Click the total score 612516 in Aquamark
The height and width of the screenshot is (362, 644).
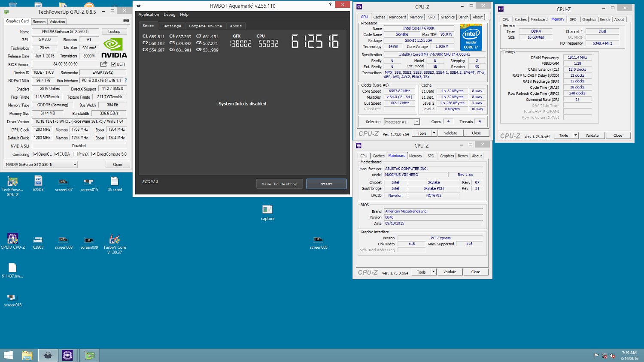point(315,41)
